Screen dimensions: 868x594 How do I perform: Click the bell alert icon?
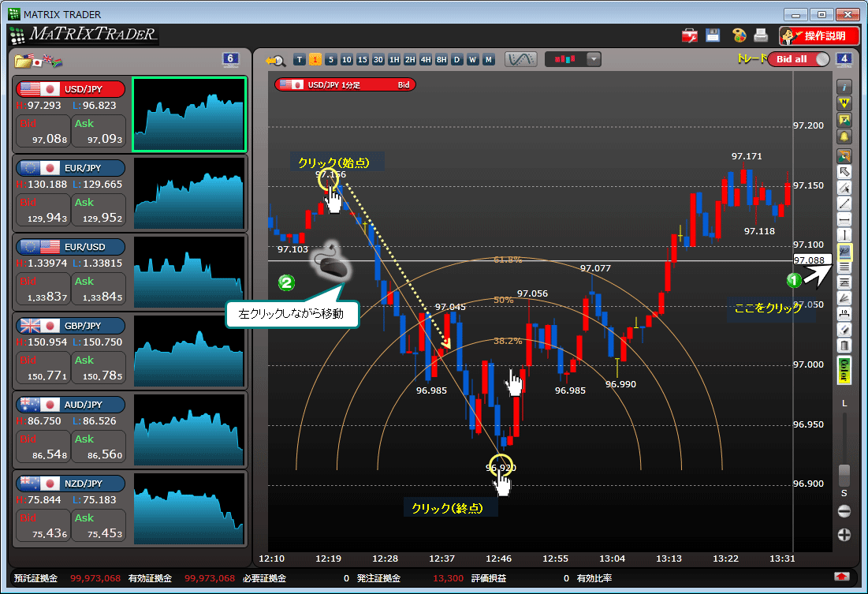tap(844, 136)
